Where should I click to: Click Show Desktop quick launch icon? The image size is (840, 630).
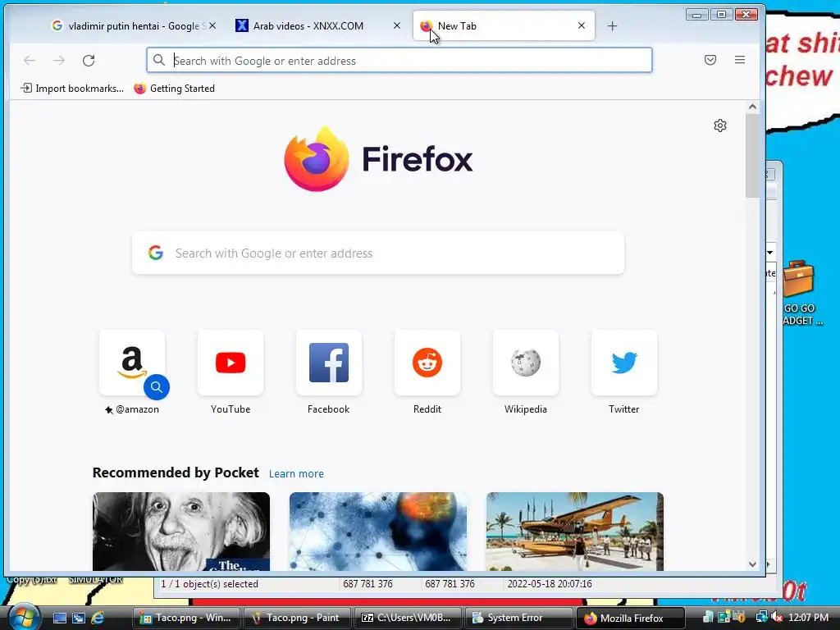point(59,618)
